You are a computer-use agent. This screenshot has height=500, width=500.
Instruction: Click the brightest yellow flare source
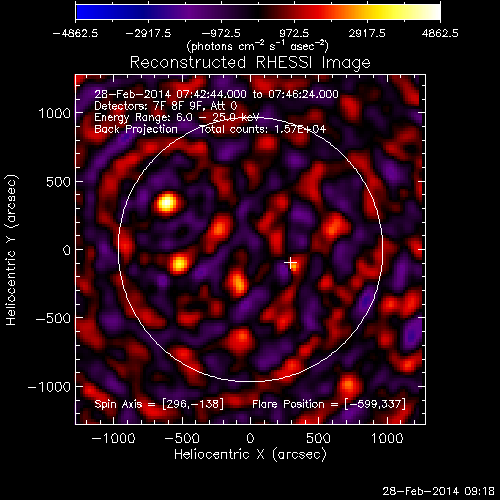tap(167, 203)
